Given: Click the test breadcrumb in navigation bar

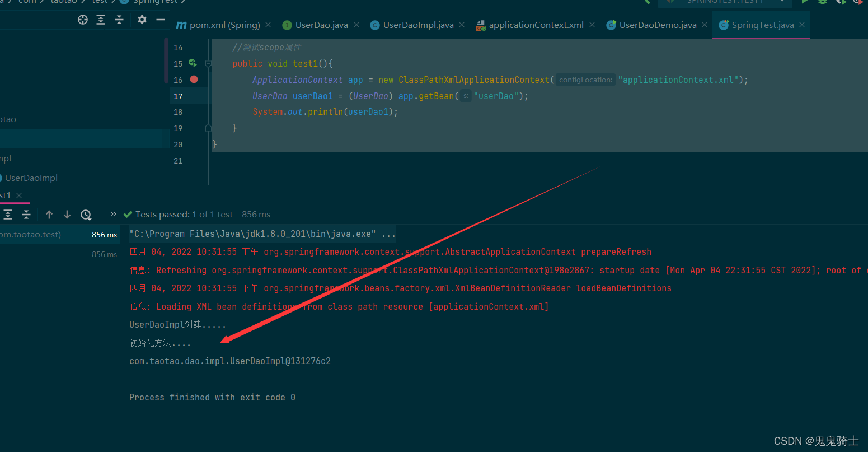Looking at the screenshot, I should (x=100, y=2).
